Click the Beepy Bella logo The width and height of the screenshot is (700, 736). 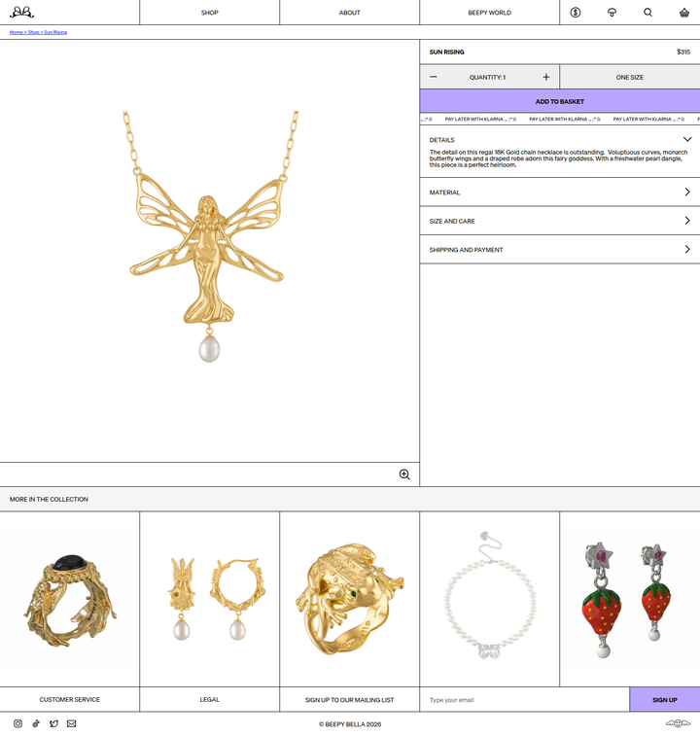pos(21,13)
